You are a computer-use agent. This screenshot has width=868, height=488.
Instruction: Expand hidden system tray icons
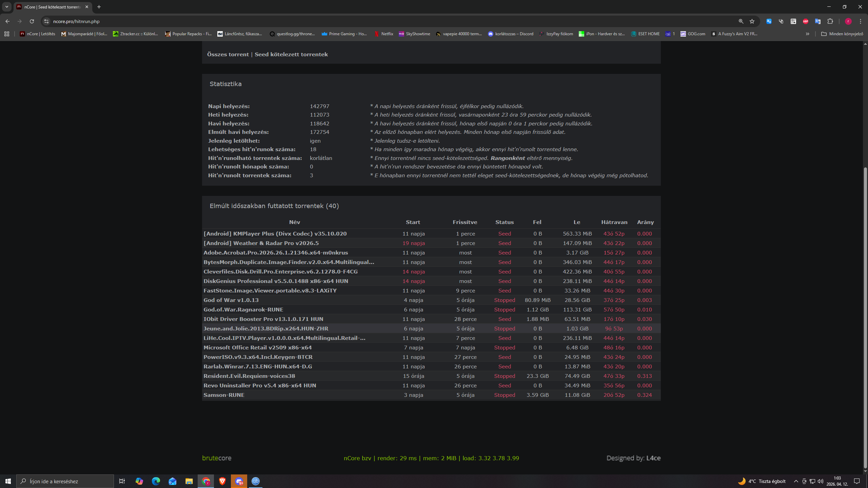click(796, 481)
